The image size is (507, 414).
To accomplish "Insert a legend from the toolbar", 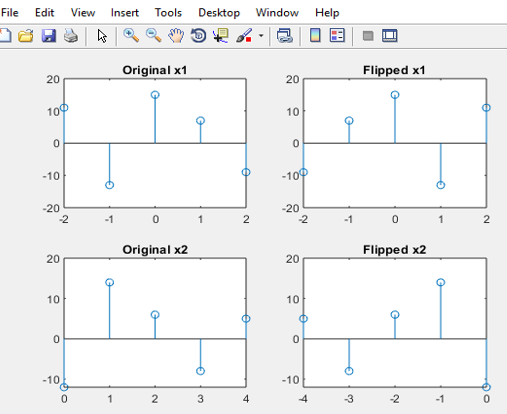I will (x=337, y=35).
